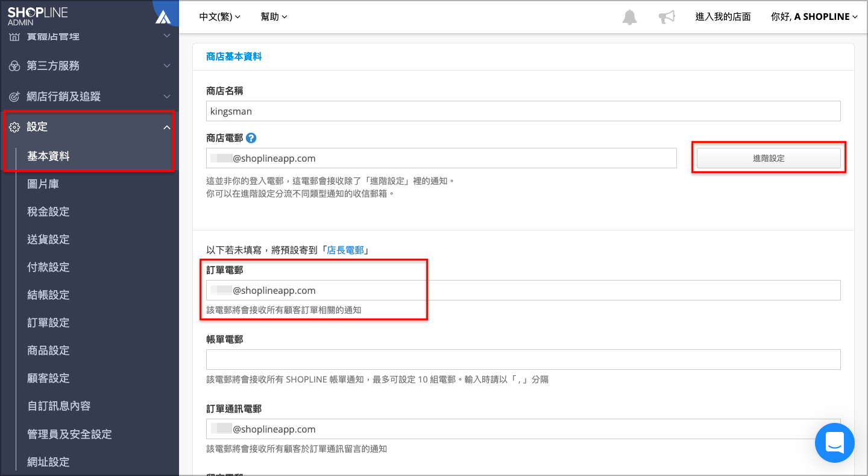The image size is (868, 476).
Task: Open the 你好, A SHOPLINE account dropdown
Action: click(x=814, y=17)
